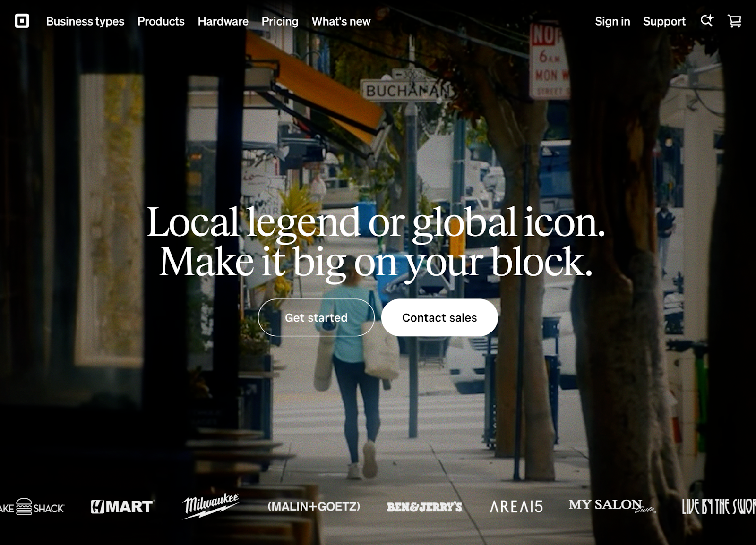
Task: Open the AI search icon
Action: pos(706,21)
